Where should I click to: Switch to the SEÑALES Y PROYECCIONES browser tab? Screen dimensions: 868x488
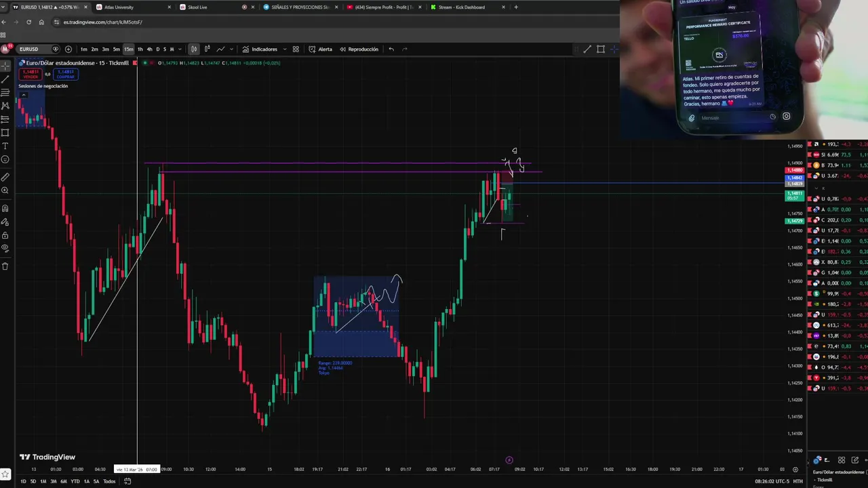300,7
